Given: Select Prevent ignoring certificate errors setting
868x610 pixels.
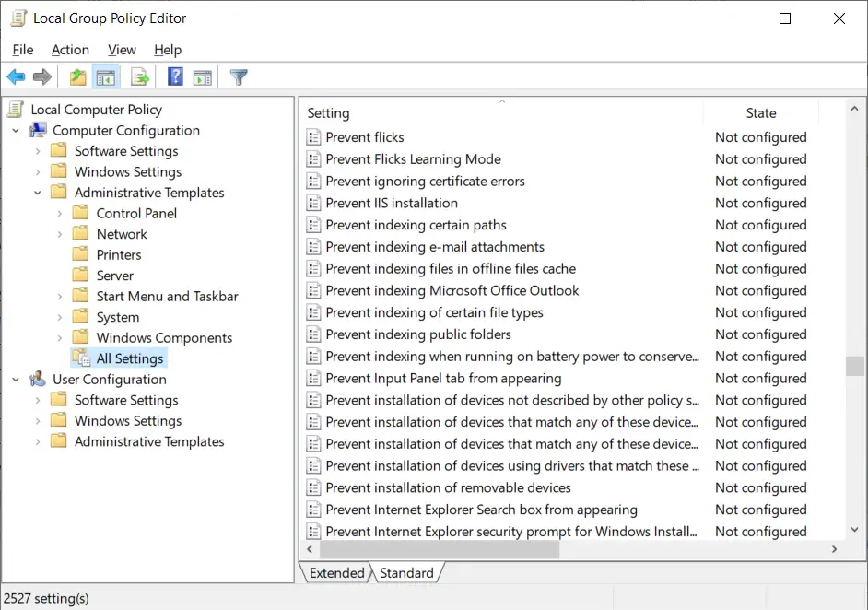Looking at the screenshot, I should (x=425, y=181).
